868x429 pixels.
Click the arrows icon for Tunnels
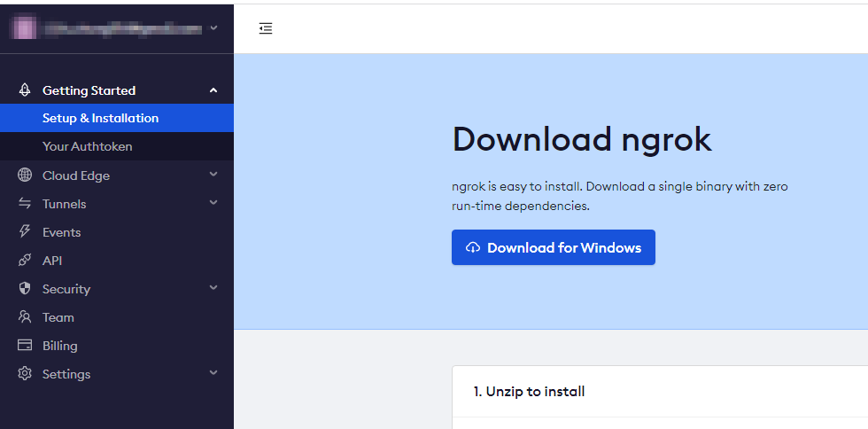coord(25,203)
